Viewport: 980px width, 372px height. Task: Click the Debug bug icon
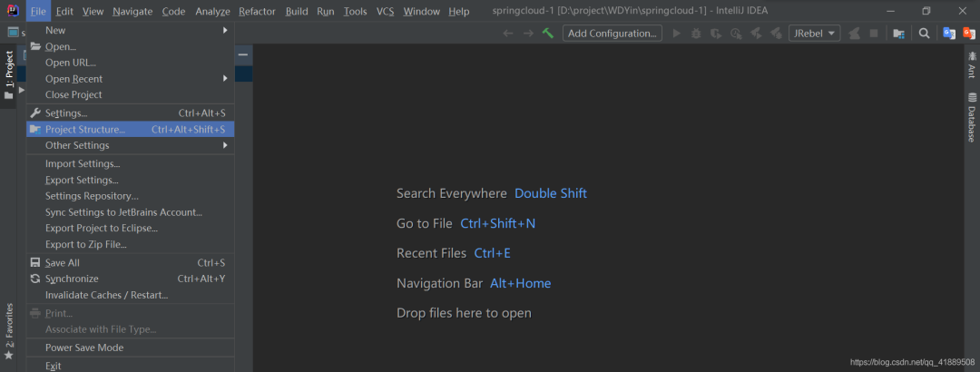tap(696, 34)
